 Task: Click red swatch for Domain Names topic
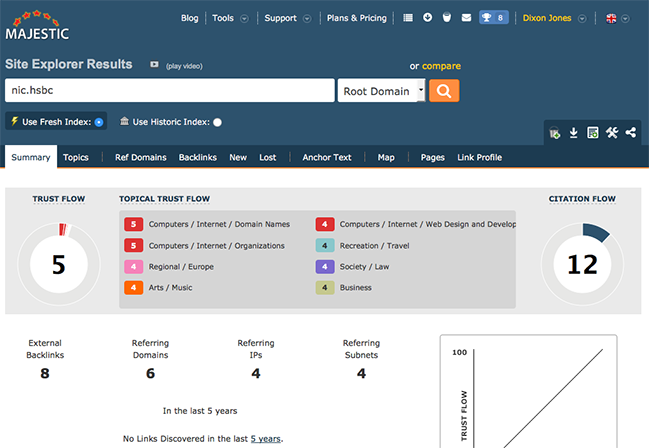tap(133, 224)
